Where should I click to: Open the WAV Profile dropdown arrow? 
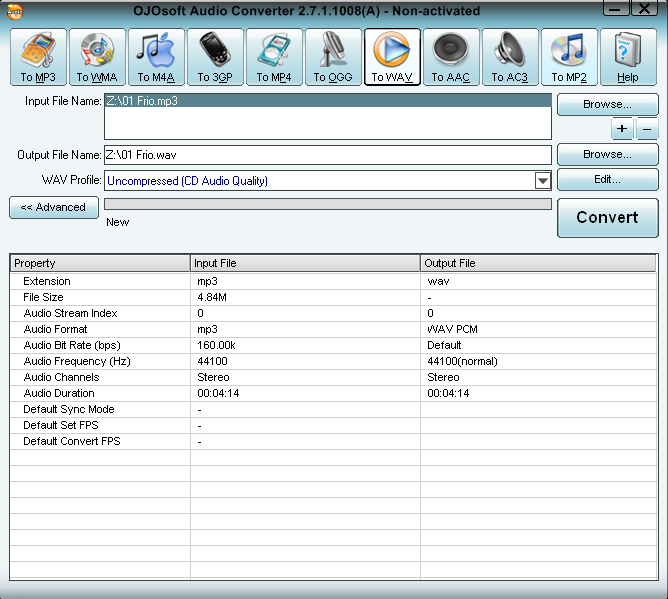coord(542,181)
